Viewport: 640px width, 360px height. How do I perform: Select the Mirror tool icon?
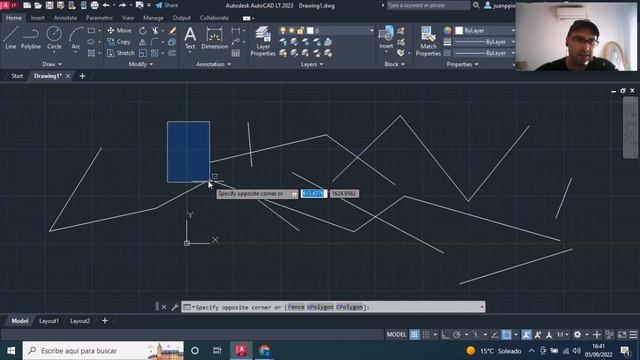point(142,42)
